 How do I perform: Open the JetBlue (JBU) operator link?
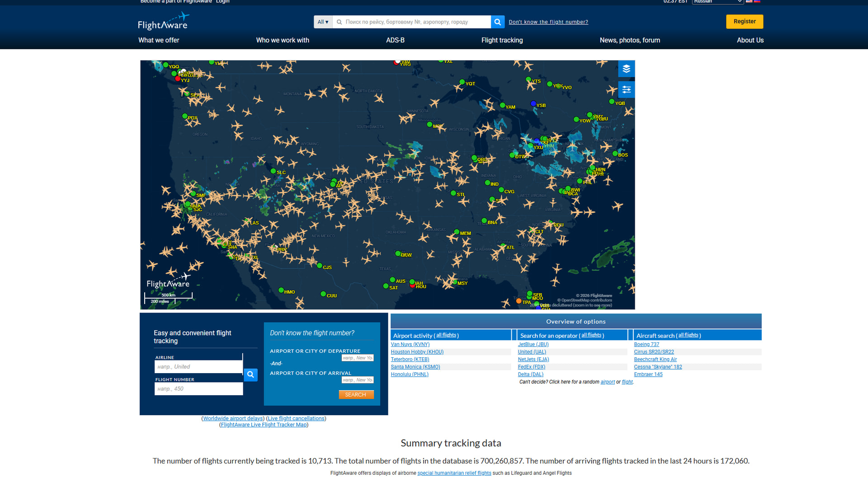(x=533, y=344)
